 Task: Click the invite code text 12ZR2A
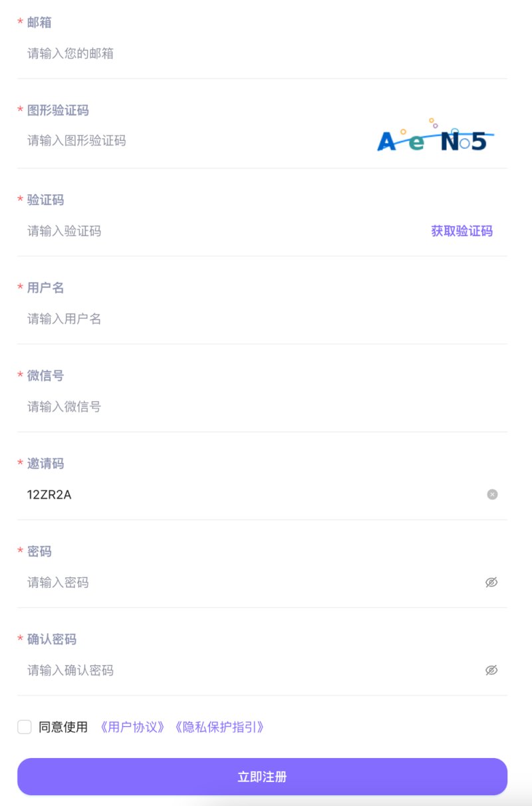point(49,494)
